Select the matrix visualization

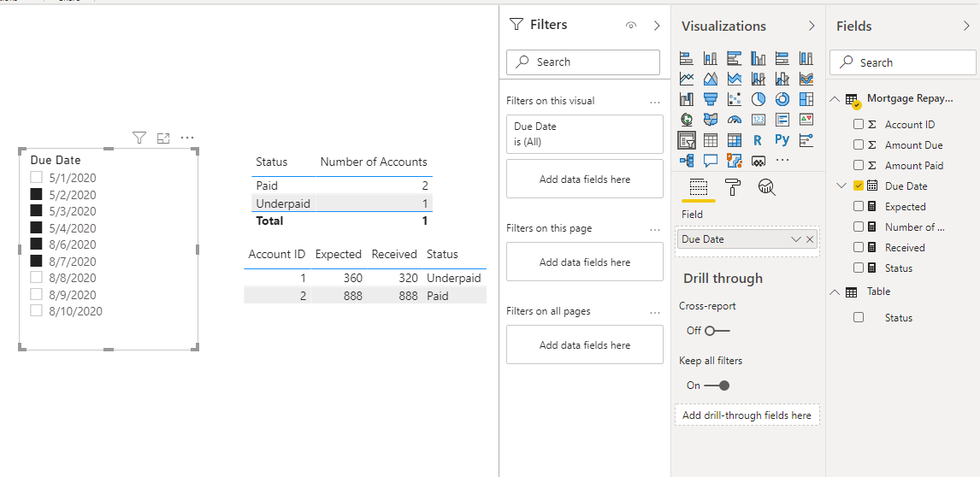click(x=735, y=139)
